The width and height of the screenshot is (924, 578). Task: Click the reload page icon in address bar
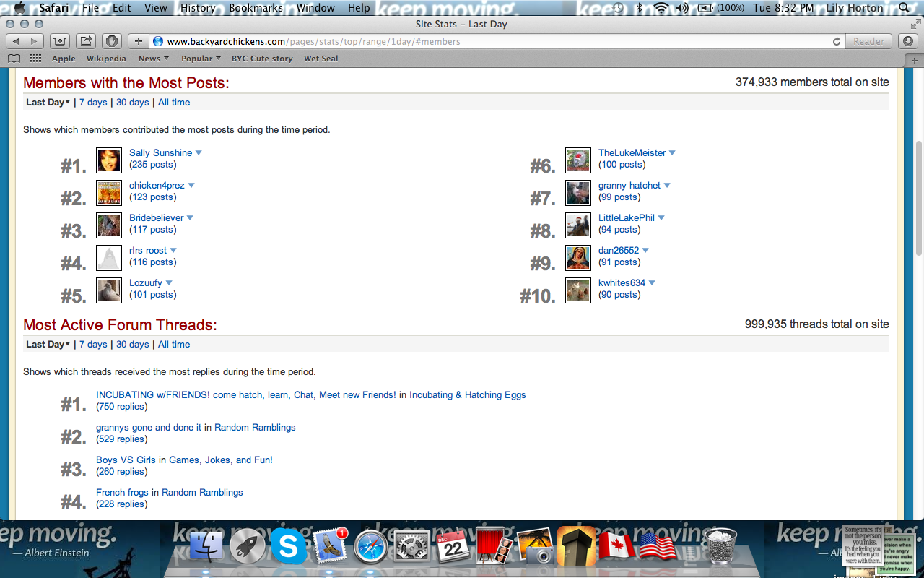[x=837, y=42]
